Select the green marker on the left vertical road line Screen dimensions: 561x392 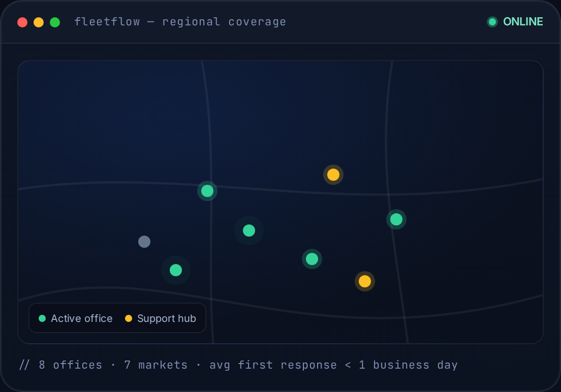pyautogui.click(x=207, y=191)
